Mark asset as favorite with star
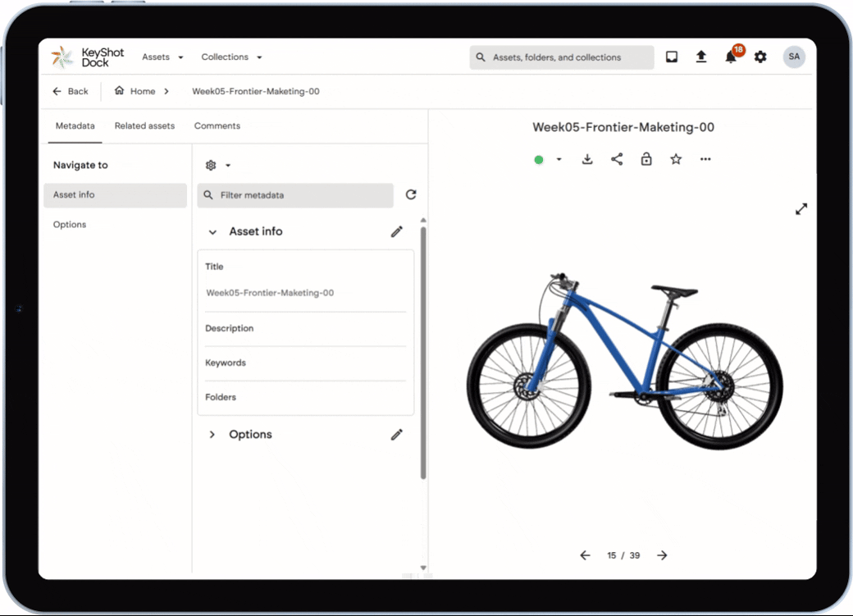This screenshot has width=853, height=616. pyautogui.click(x=676, y=159)
